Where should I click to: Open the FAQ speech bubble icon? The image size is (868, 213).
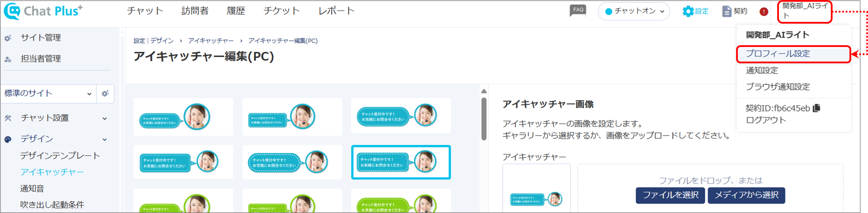click(578, 11)
